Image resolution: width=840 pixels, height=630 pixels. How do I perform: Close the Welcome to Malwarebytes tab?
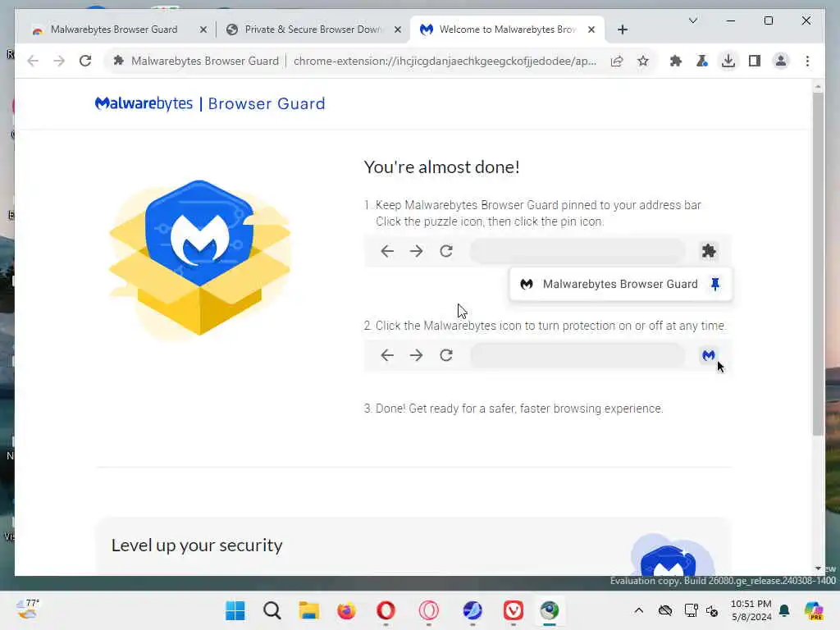pos(591,30)
